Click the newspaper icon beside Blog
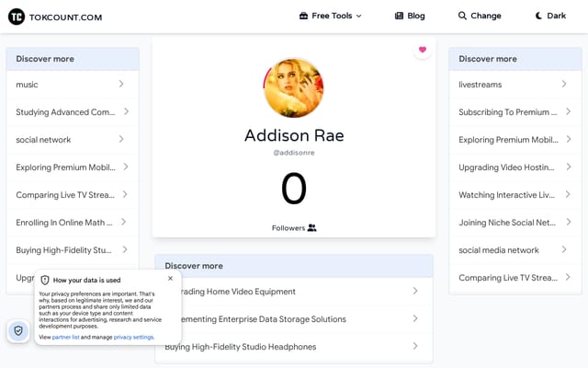 (399, 16)
